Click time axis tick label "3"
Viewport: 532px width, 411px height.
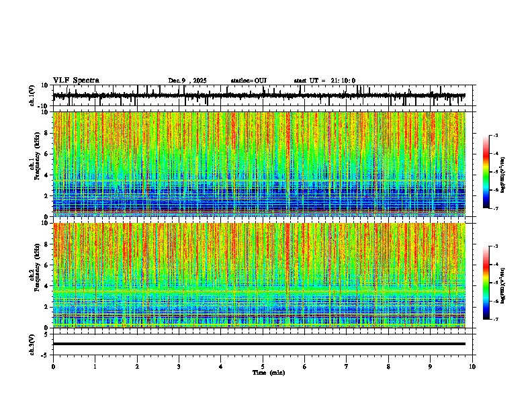pyautogui.click(x=179, y=367)
